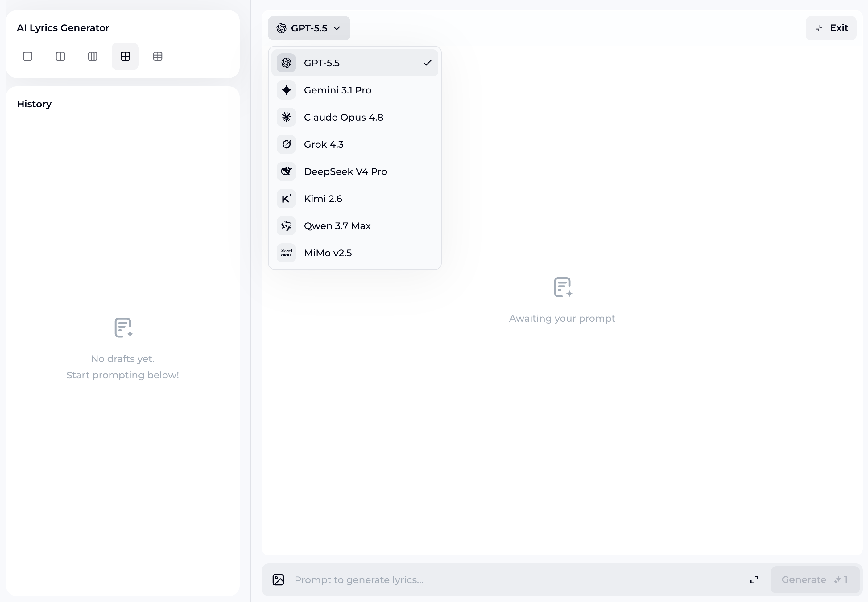Select the checked GPT-5.5 option
The image size is (868, 602).
click(x=355, y=63)
